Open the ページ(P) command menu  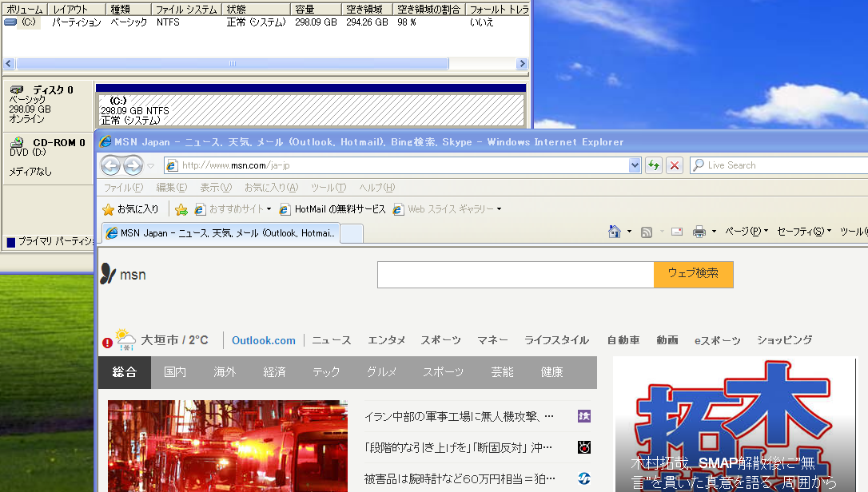coord(747,232)
